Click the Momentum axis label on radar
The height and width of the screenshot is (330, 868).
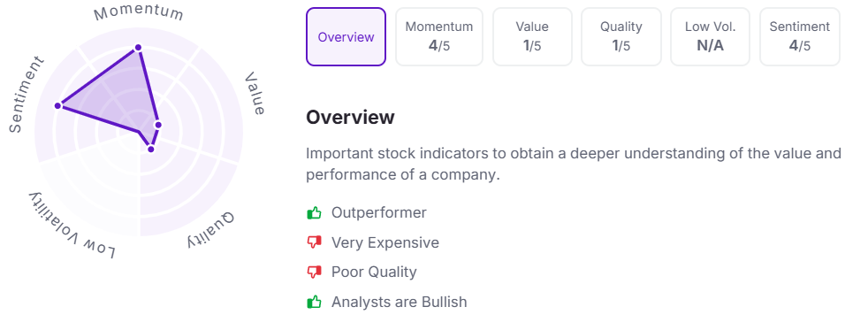coord(139,14)
